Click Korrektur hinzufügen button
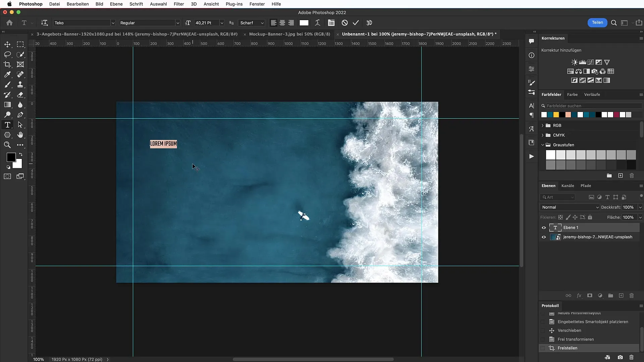The image size is (644, 362). (x=561, y=50)
